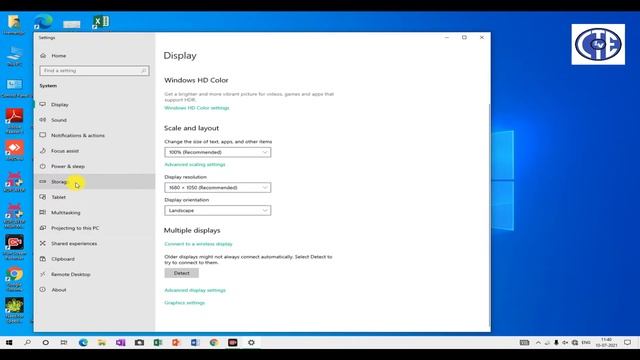The image size is (640, 360).
Task: Open Advanced display settings link
Action: (195, 290)
